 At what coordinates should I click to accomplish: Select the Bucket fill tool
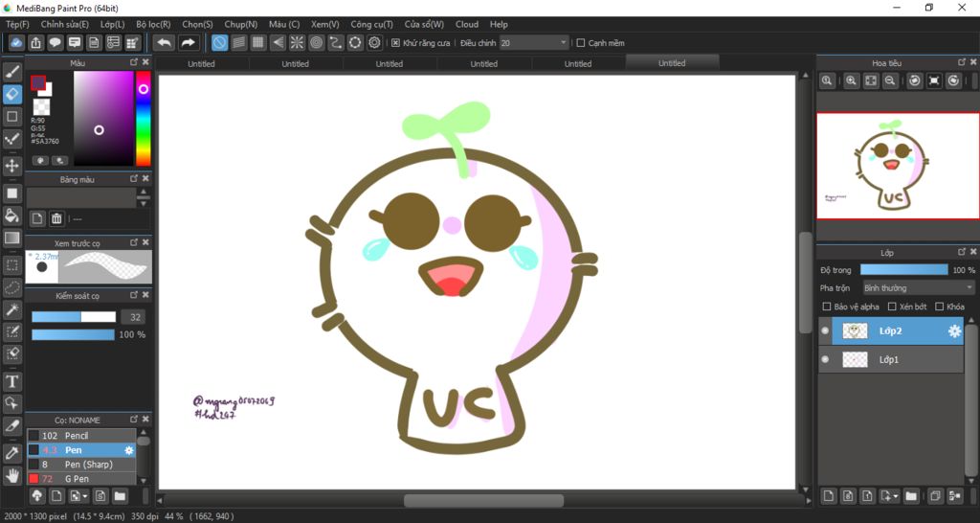pyautogui.click(x=11, y=216)
